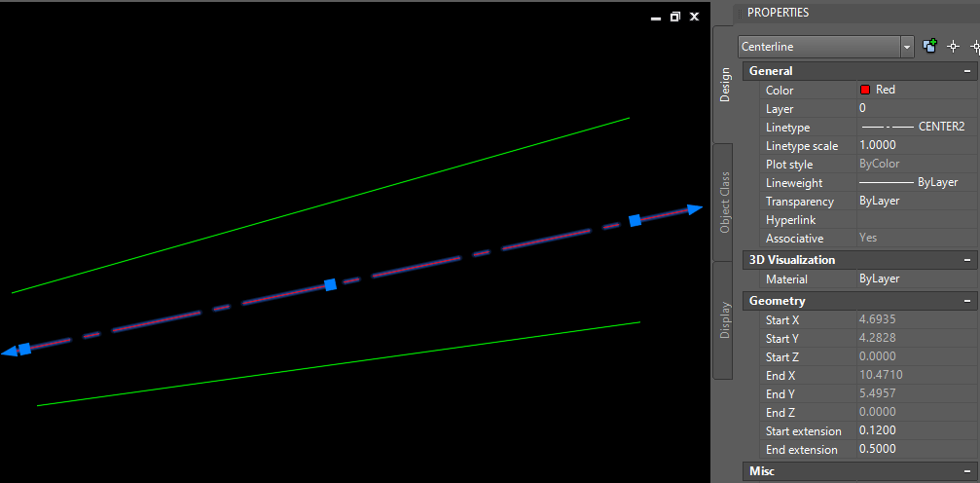
Task: Collapse the Misc section
Action: [967, 470]
